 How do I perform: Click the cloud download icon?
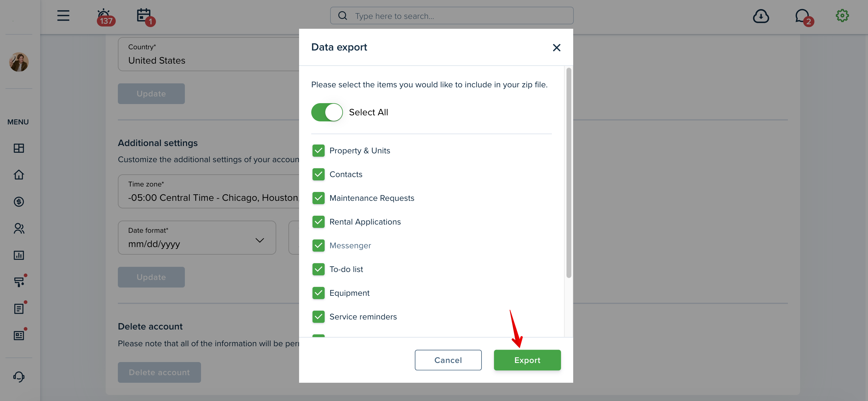760,16
